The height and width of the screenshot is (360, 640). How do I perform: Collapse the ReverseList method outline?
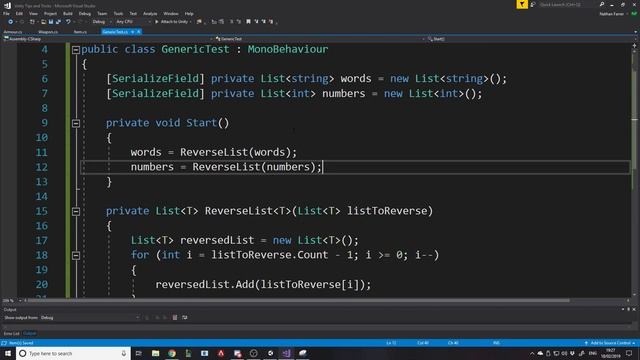pos(76,211)
